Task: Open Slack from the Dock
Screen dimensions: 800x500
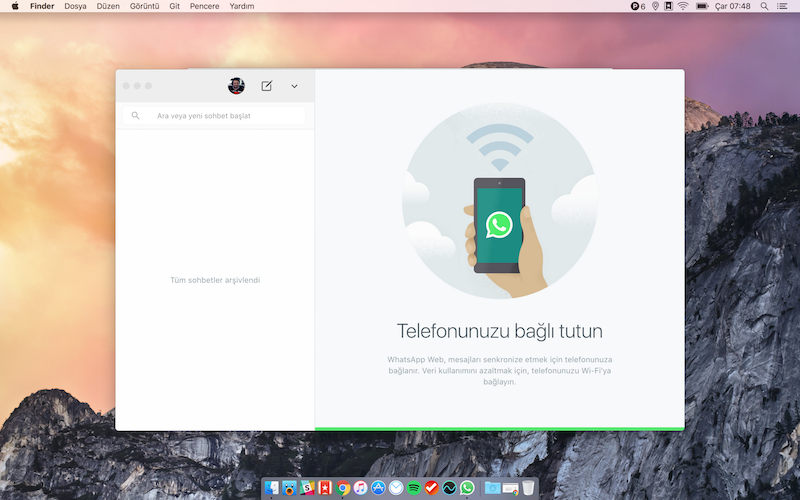Action: click(307, 488)
